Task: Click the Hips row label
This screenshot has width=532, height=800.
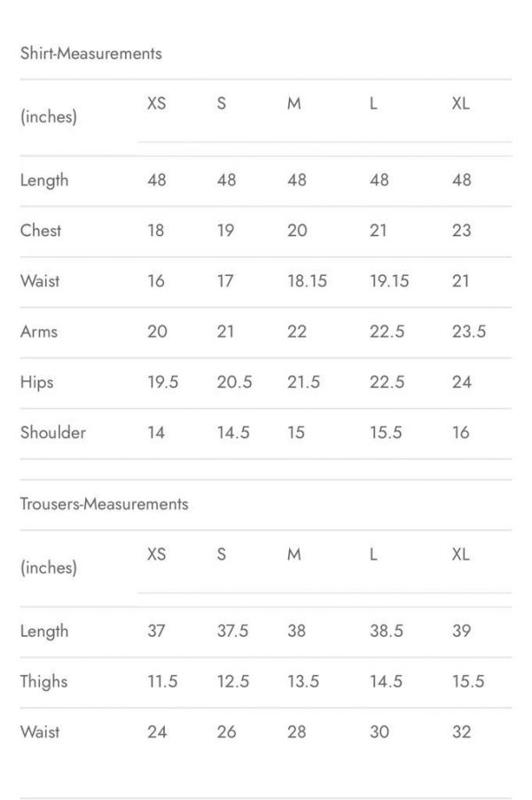Action: click(37, 382)
